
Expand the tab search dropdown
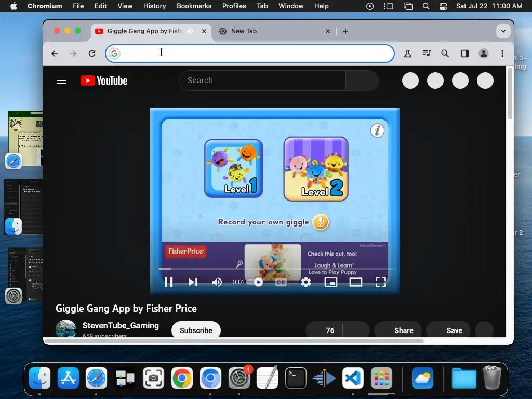click(x=503, y=31)
